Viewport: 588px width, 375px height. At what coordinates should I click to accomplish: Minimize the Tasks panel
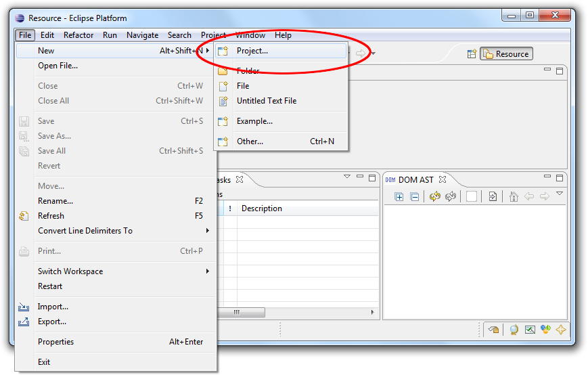click(360, 176)
